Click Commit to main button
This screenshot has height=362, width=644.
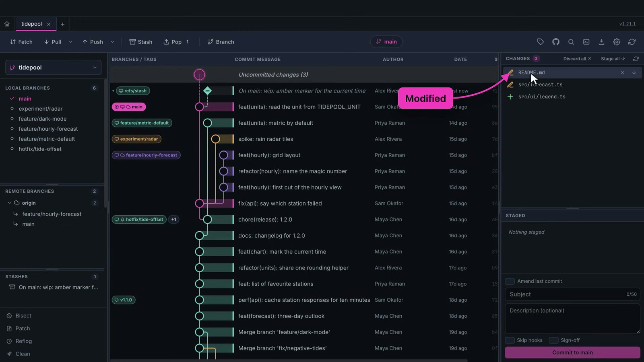572,352
